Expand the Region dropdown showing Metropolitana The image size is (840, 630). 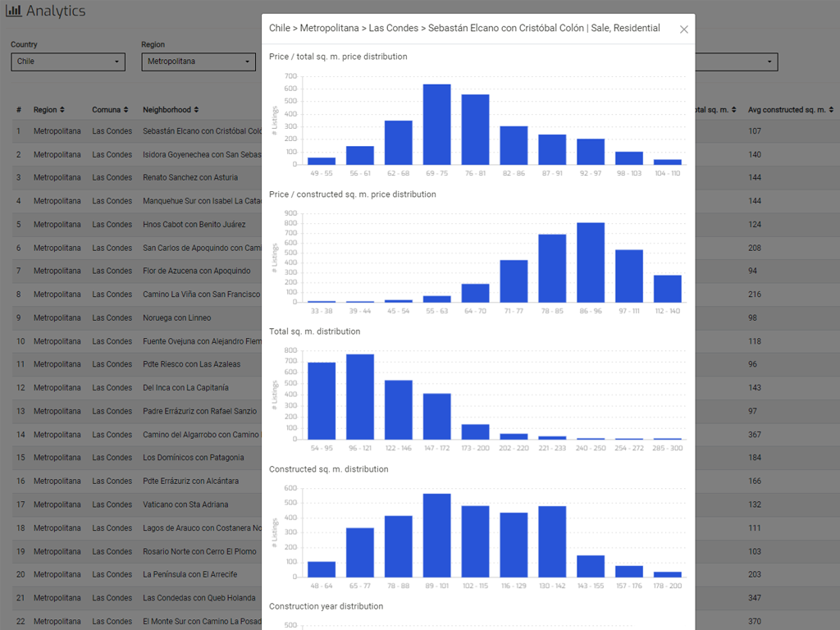tap(199, 62)
